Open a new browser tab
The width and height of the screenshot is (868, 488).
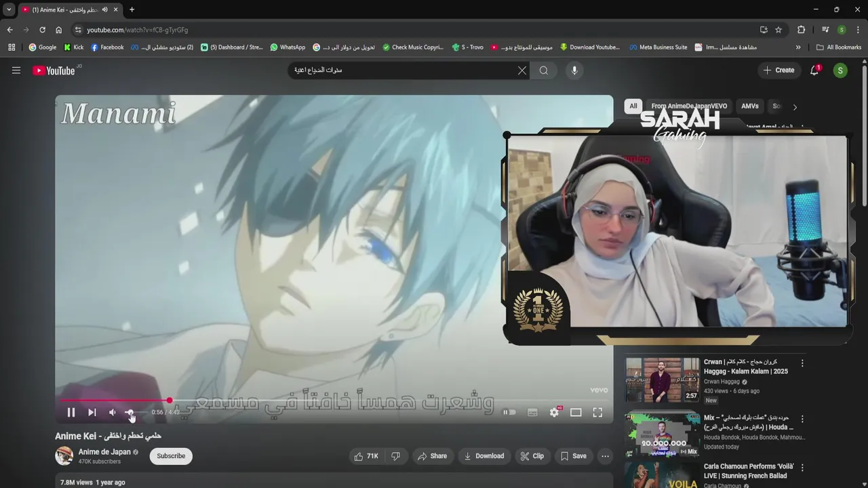coord(132,9)
